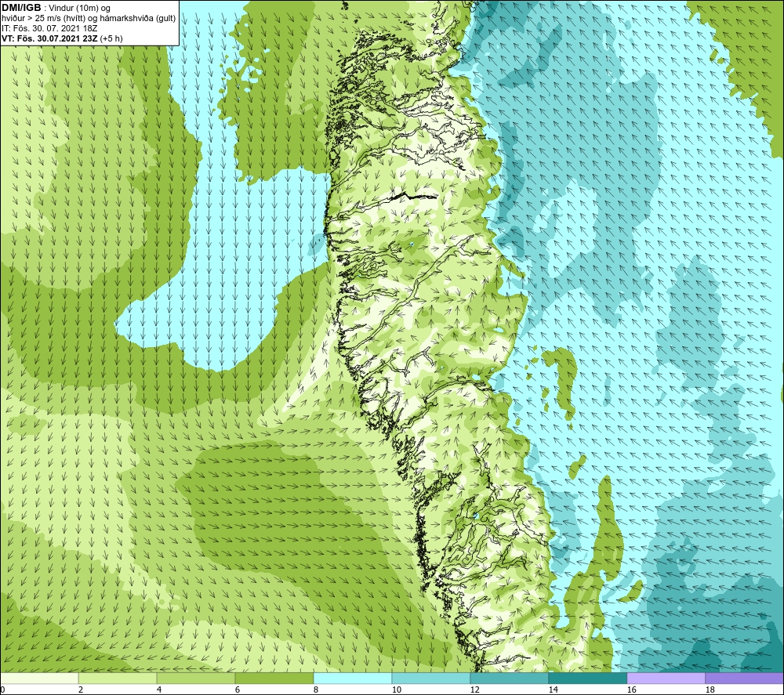Click the legend scale label '18'
Screen dimensions: 784x695
coord(710,690)
